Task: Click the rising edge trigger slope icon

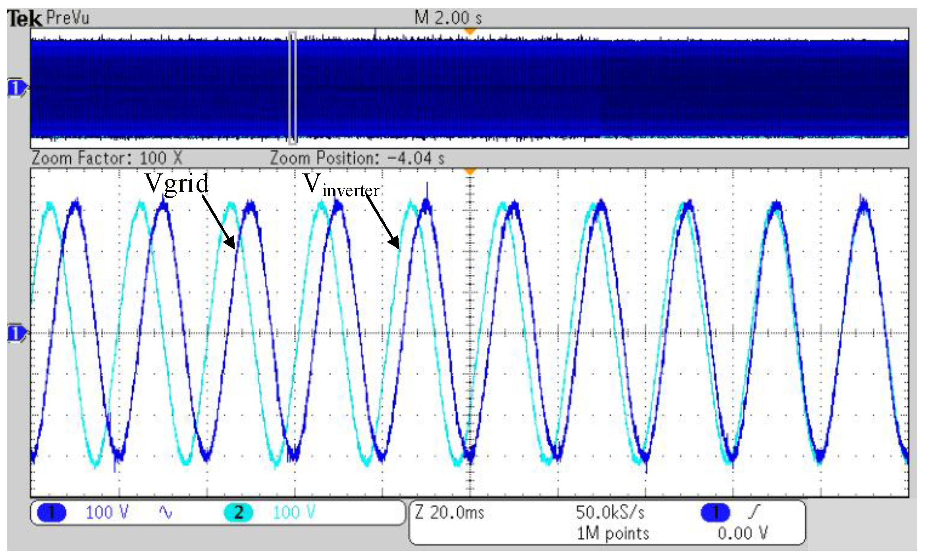Action: [x=753, y=512]
